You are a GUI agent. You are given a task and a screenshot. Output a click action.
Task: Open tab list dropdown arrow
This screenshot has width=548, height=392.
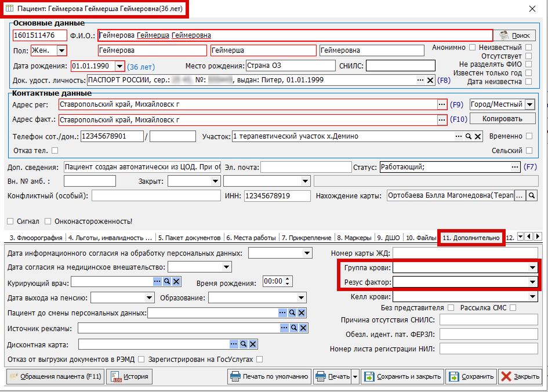pos(520,237)
